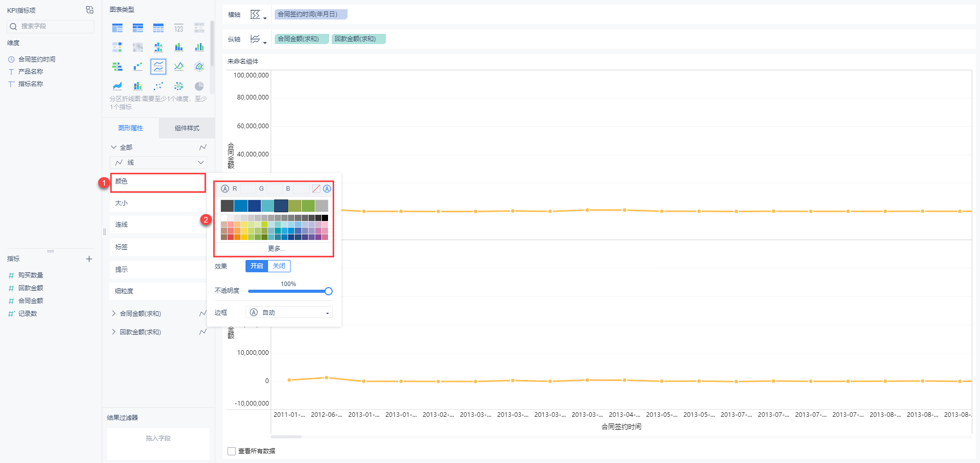
Task: Select the stacked column chart type icon
Action: (x=179, y=47)
